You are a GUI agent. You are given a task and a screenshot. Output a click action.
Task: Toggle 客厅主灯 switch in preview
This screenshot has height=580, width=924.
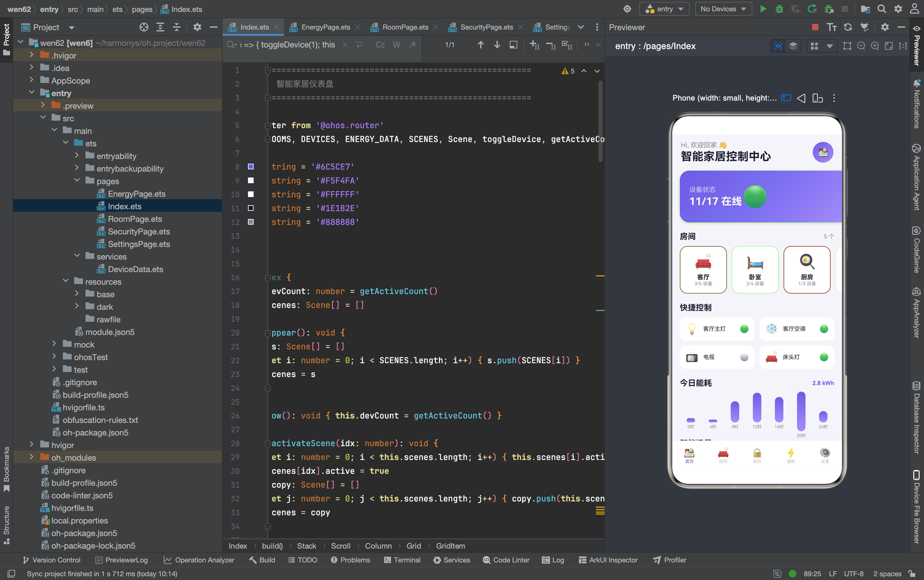tap(744, 329)
